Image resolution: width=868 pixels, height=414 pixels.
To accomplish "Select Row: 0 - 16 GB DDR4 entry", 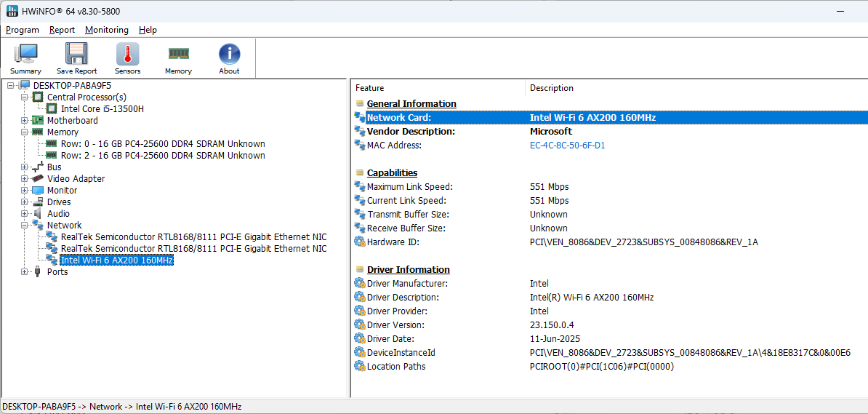I will click(163, 143).
